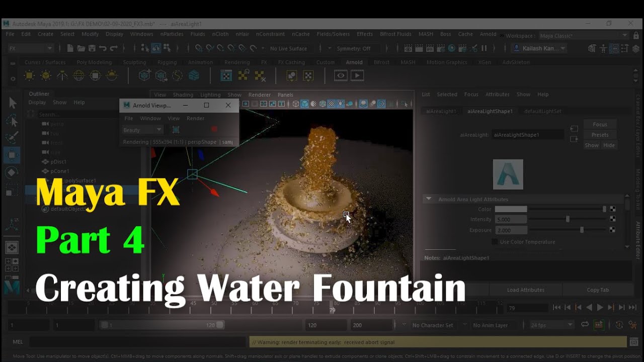Open the Renderer menu in viewport panel
The height and width of the screenshot is (362, 644).
259,95
